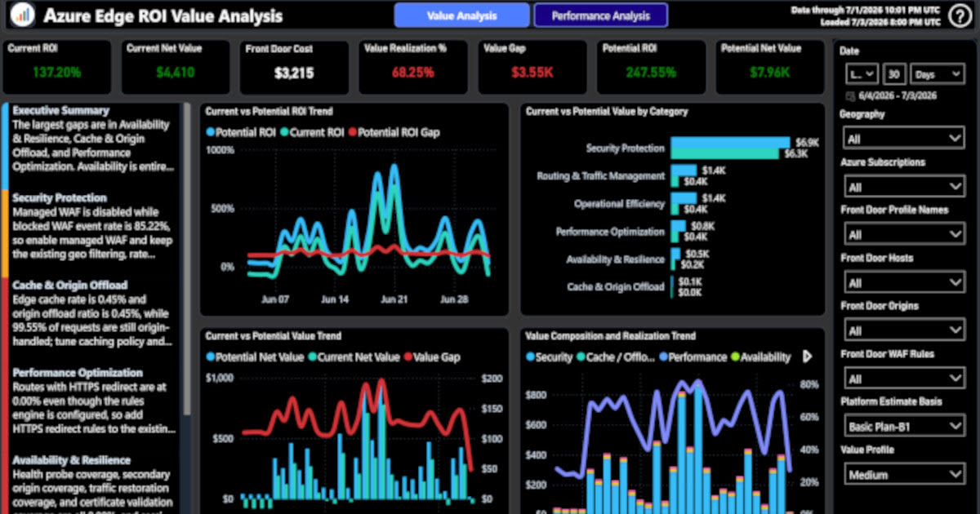980x514 pixels.
Task: Select Cache & Origin Offload bar label
Action: coord(616,287)
